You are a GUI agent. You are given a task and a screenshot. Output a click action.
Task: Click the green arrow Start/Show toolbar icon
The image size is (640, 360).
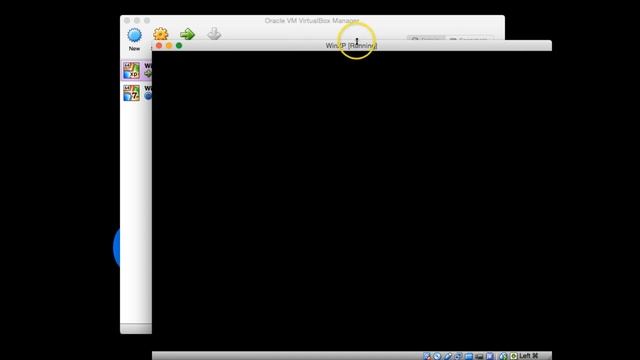tap(187, 34)
